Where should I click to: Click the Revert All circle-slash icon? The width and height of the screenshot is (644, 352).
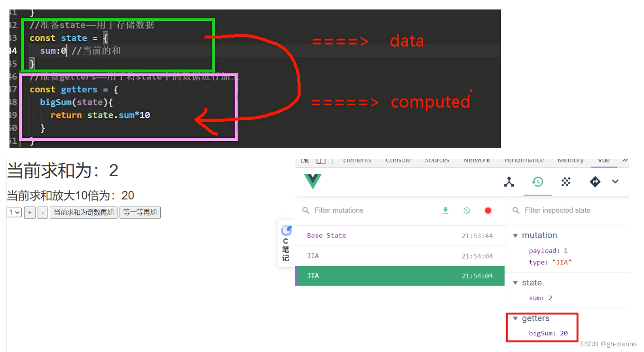467,210
